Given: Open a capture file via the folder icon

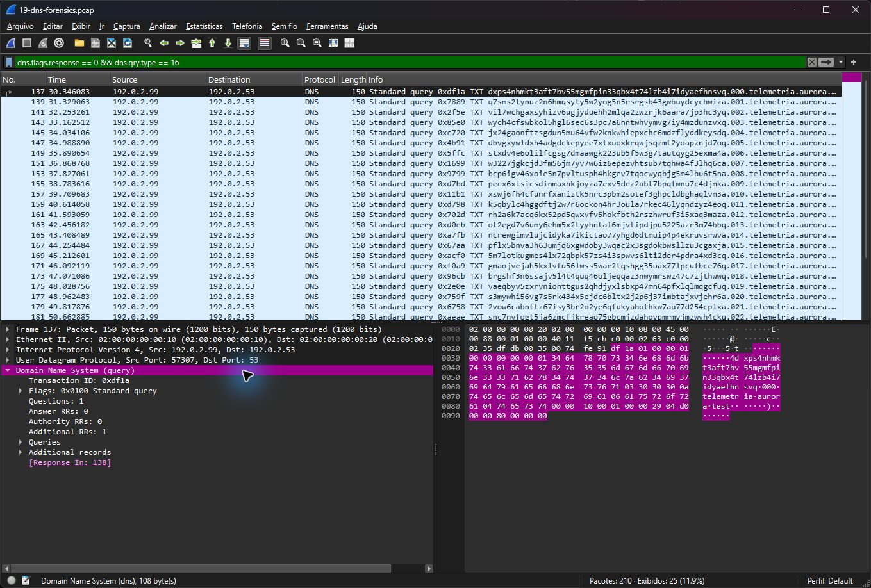Looking at the screenshot, I should click(x=79, y=43).
